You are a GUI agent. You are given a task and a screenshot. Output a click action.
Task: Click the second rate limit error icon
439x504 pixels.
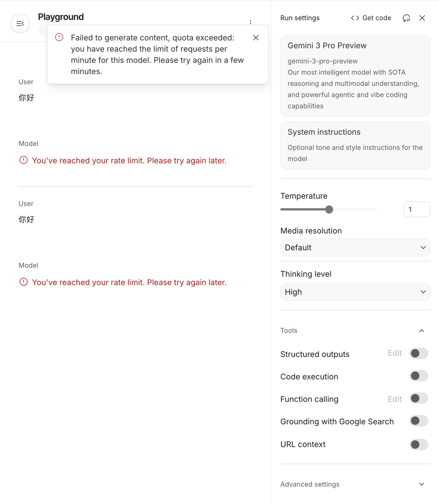[24, 282]
